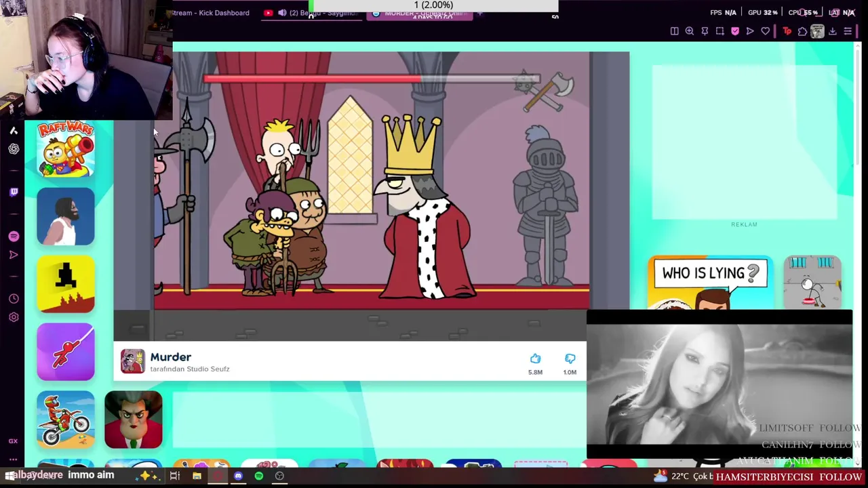
Task: Open the extensions puzzle piece icon
Action: click(802, 31)
